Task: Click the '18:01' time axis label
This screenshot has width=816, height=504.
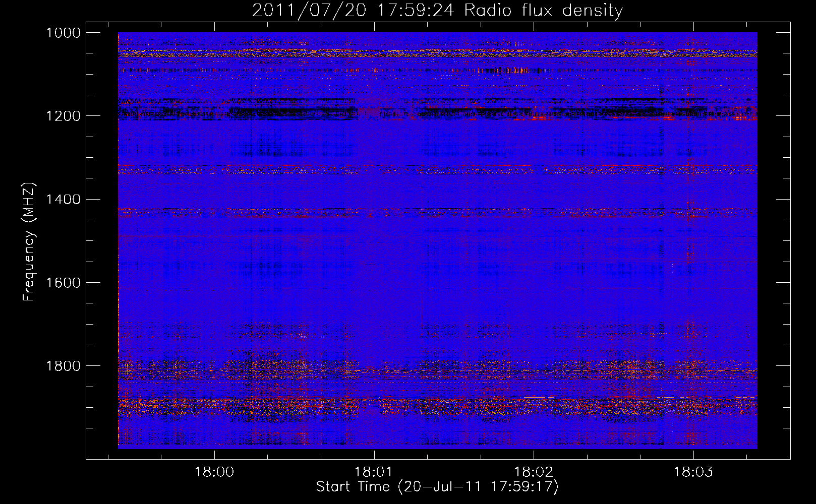Action: point(374,472)
